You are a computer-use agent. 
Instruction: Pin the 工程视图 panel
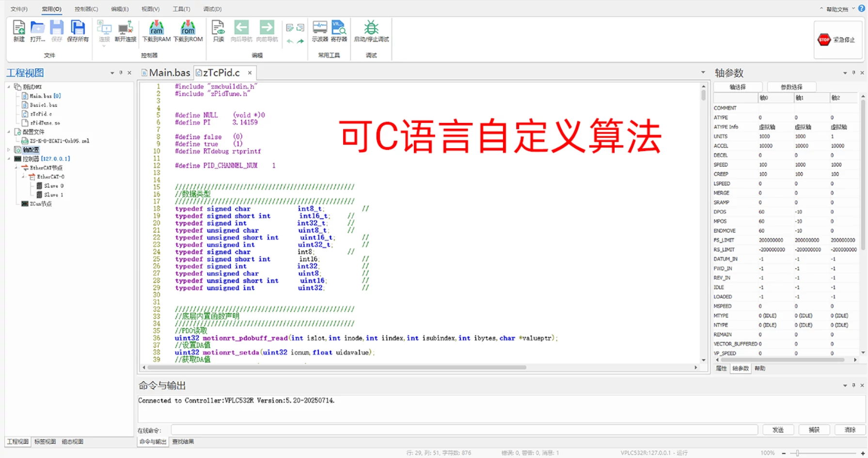[x=121, y=73]
